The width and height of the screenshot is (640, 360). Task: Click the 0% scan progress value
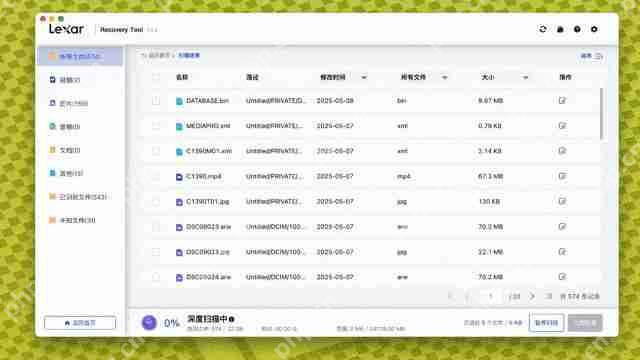click(172, 323)
